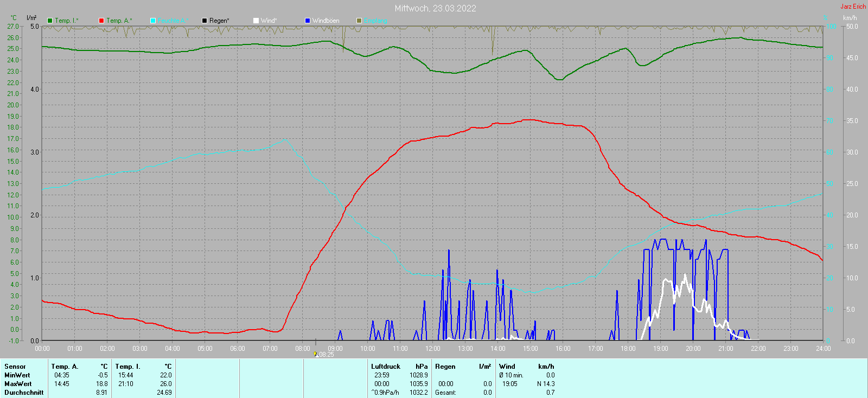The width and height of the screenshot is (868, 398).
Task: Click the date title Mittwoch, 23.03.2022
Action: coord(435,8)
